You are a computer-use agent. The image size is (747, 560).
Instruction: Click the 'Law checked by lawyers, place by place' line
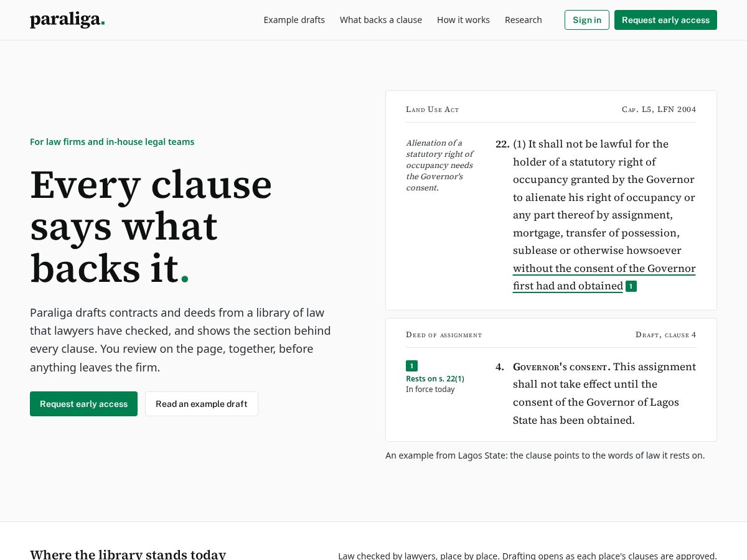pos(527,556)
